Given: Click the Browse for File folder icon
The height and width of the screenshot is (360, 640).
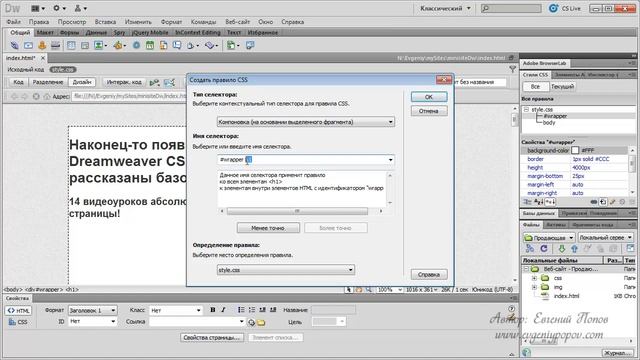Looking at the screenshot, I should point(261,322).
